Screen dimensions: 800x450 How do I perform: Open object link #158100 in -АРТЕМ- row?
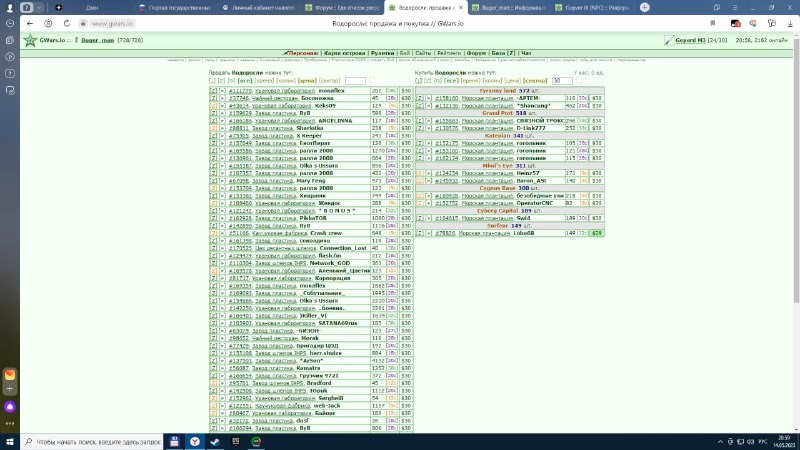click(x=446, y=98)
